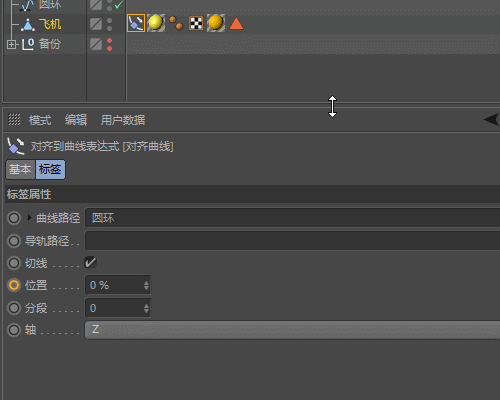Click the 曲线路径 field containing 圆环

point(292,218)
